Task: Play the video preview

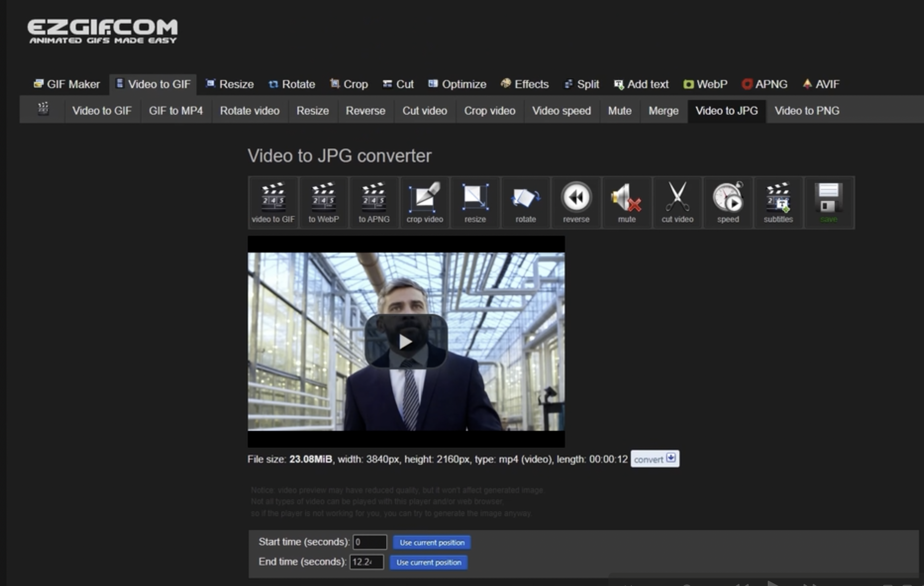Action: tap(406, 341)
